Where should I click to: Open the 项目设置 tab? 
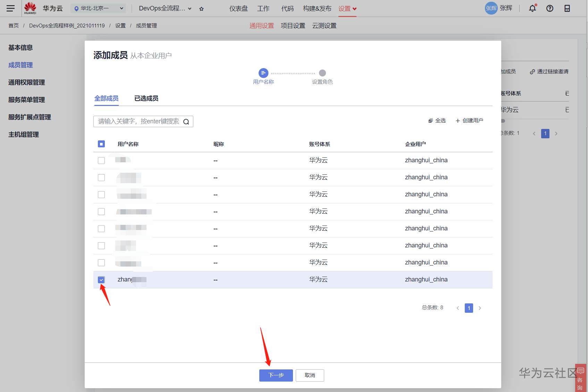[293, 26]
